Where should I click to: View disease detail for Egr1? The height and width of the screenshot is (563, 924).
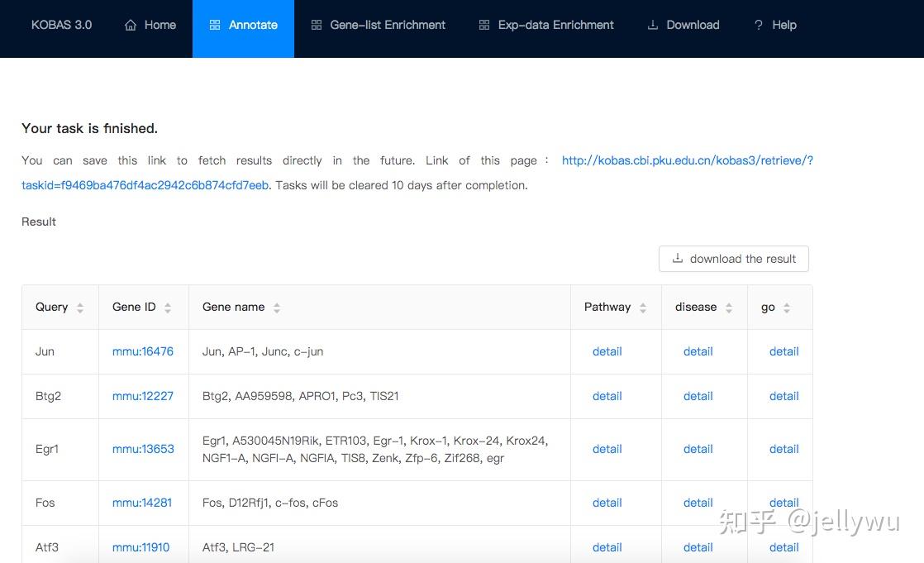tap(698, 449)
